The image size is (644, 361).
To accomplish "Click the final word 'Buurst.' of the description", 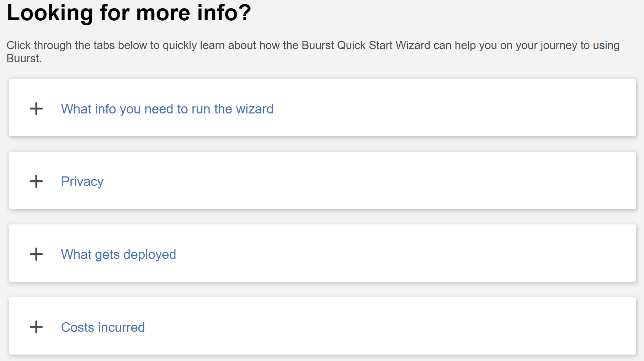I will (x=24, y=59).
